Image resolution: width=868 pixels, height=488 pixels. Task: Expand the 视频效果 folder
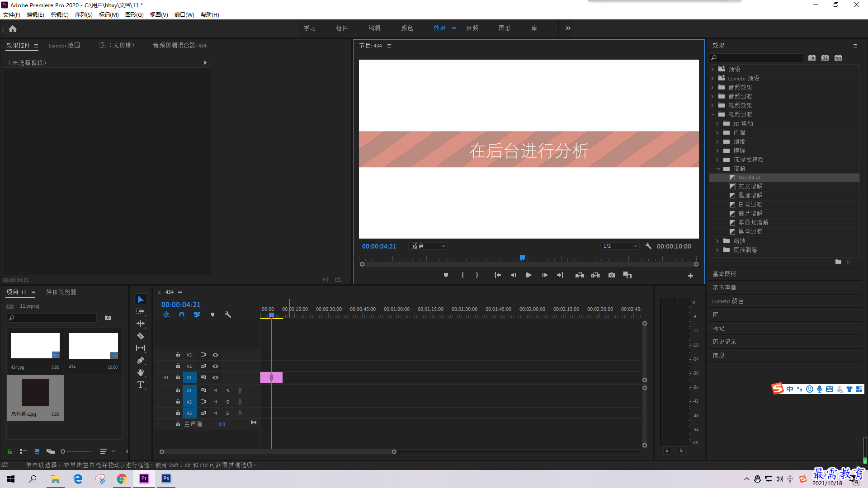[712, 105]
